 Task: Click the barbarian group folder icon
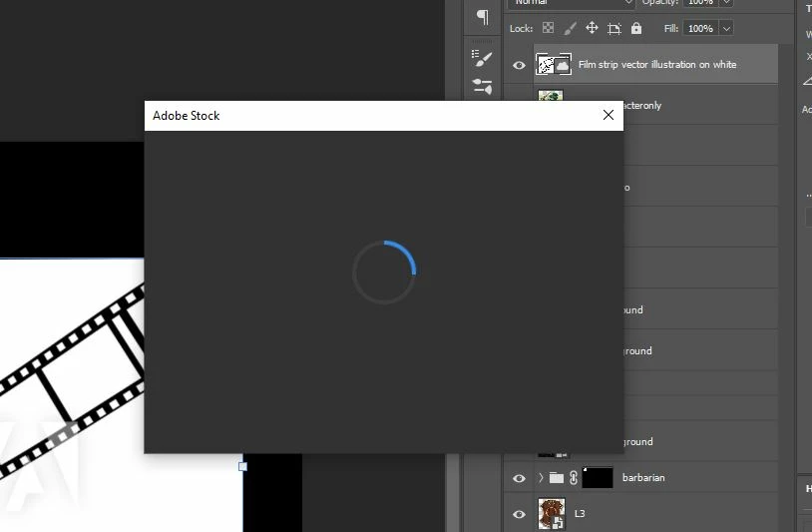557,478
